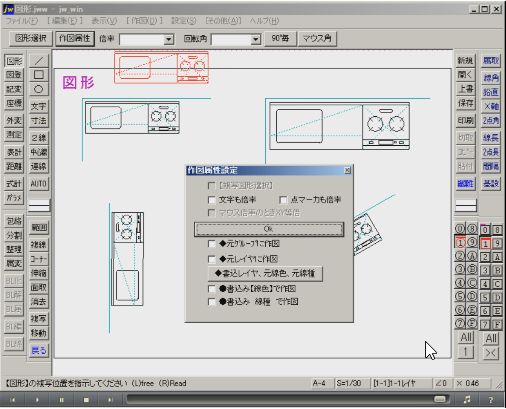Expand the 回転角 rotation angle dropdown
506x409 pixels.
255,39
